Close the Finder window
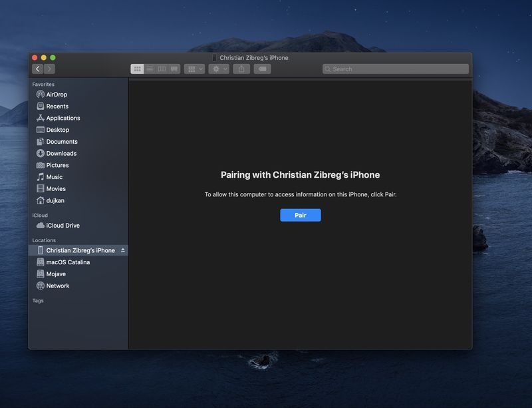 point(35,58)
